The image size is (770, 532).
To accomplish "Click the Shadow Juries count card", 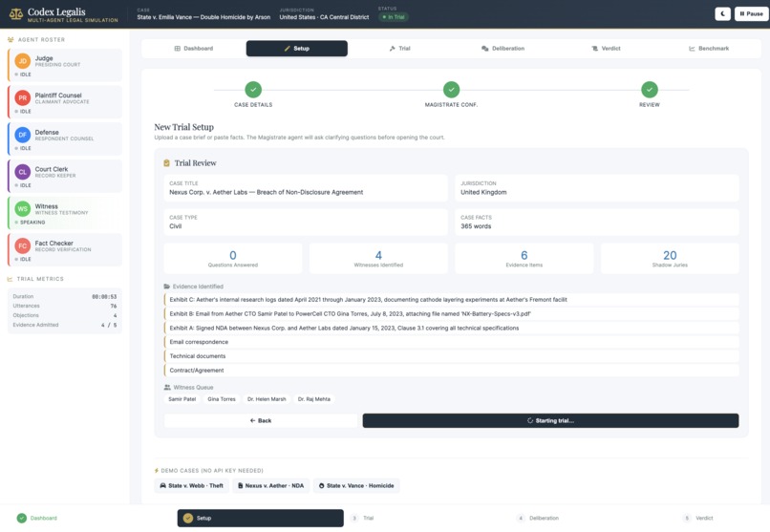I will (x=670, y=259).
